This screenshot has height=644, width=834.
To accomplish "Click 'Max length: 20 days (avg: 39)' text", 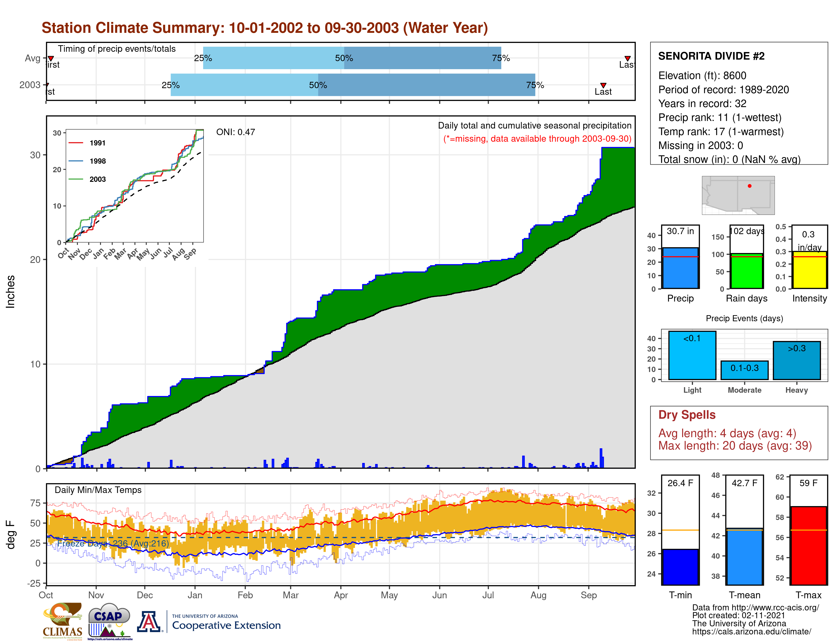I will (735, 445).
